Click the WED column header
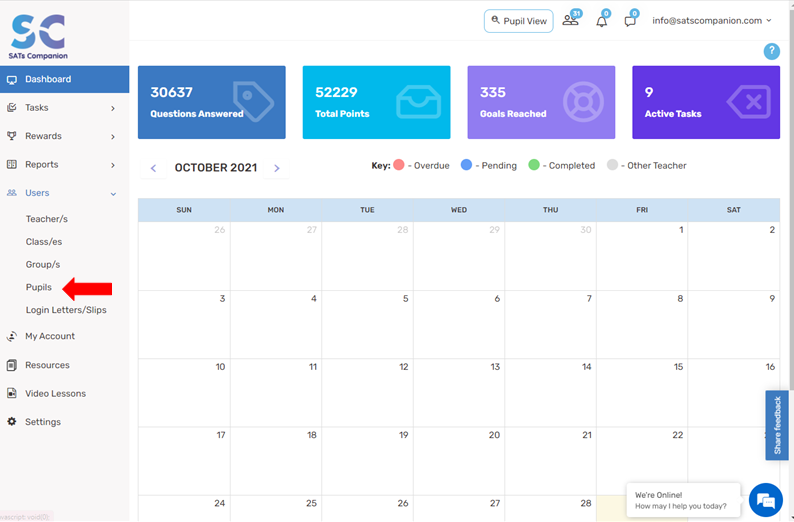Screen dimensions: 794x522 [459, 210]
